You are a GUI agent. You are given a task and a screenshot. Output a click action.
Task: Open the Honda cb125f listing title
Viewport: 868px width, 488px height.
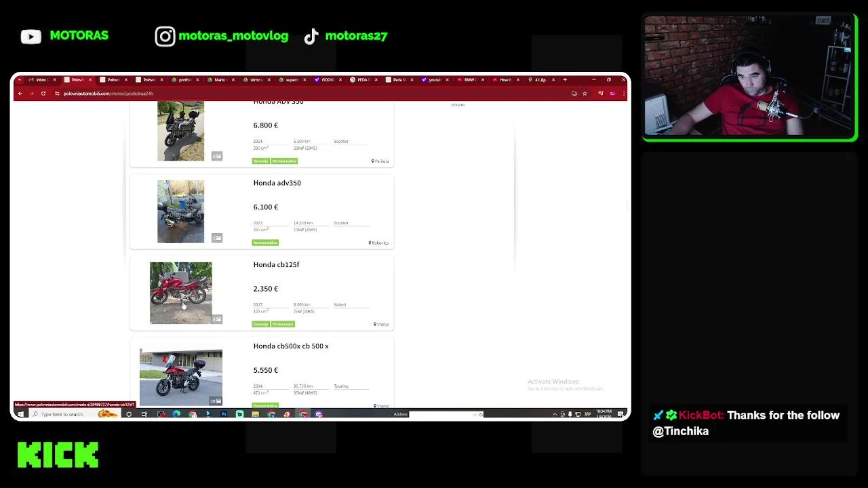pyautogui.click(x=276, y=264)
